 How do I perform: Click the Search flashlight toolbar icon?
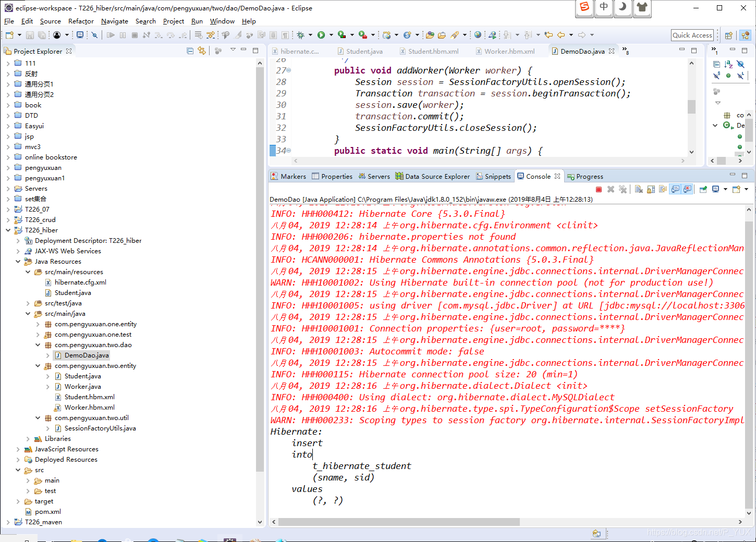pyautogui.click(x=455, y=35)
